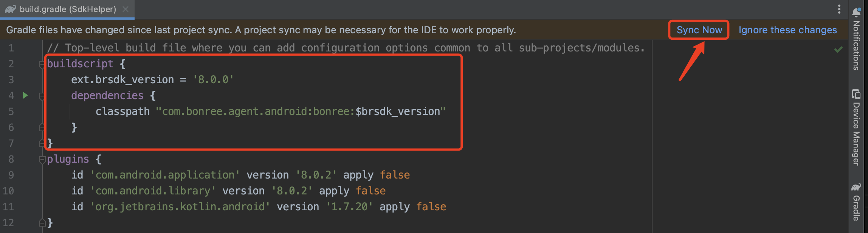Click the Gradle file icon on the editor tab

10,9
